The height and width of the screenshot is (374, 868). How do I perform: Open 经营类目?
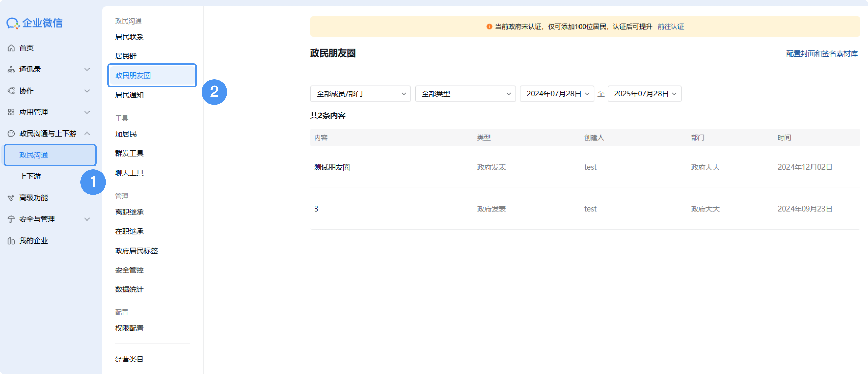(x=129, y=359)
